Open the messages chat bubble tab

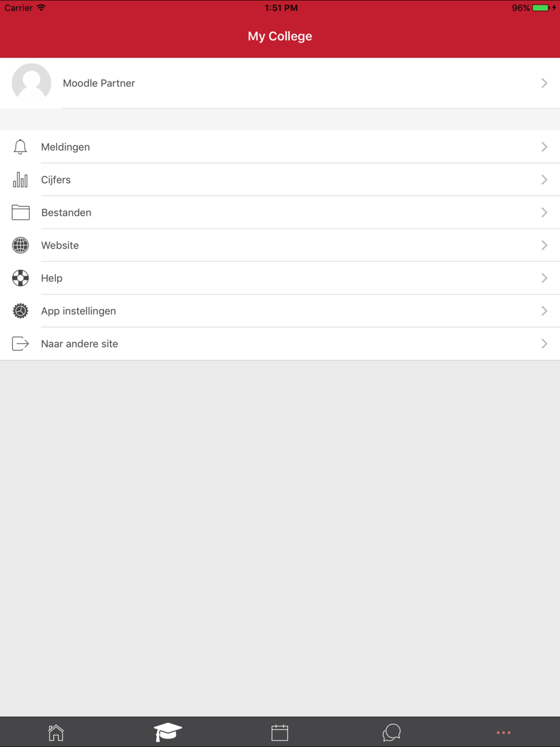coord(392,732)
